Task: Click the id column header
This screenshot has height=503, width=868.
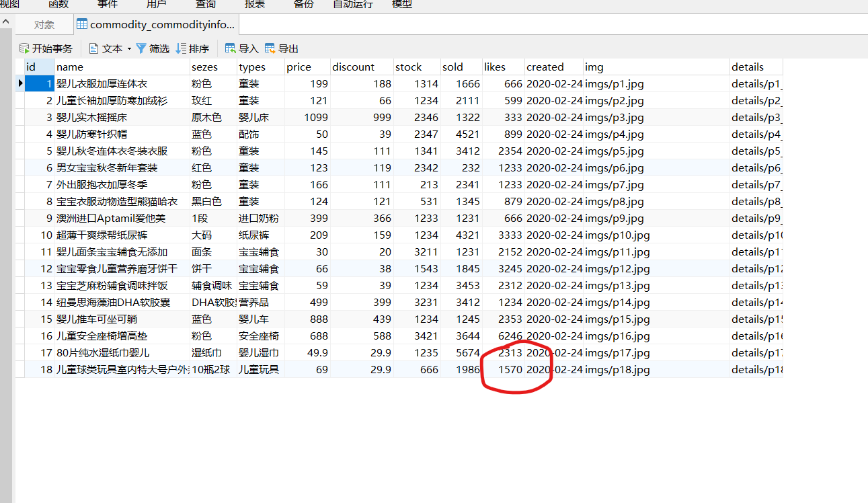Action: (40, 67)
